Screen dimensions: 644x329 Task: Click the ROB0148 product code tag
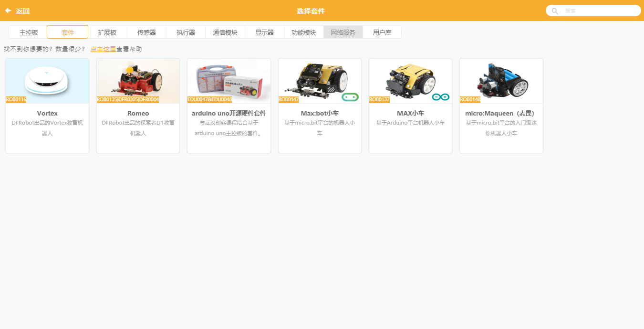(470, 99)
